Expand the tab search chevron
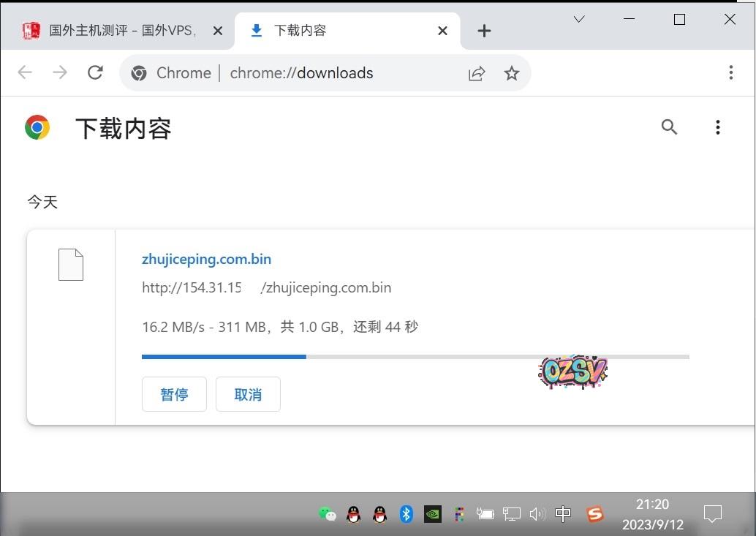The width and height of the screenshot is (756, 536). pos(579,20)
